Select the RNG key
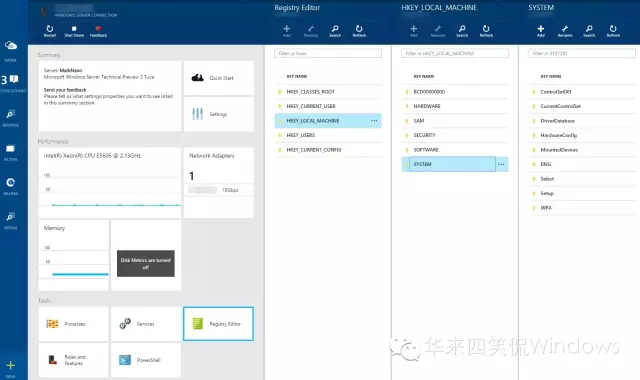 point(582,164)
